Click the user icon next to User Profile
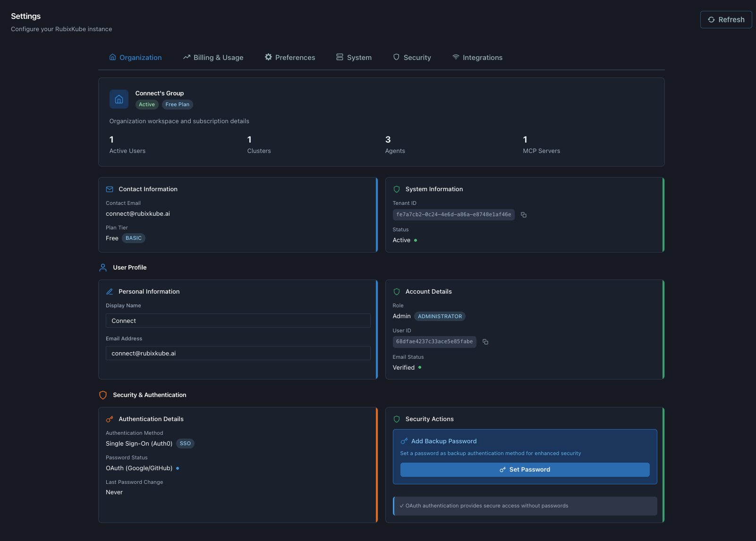Viewport: 756px width, 541px height. 103,267
